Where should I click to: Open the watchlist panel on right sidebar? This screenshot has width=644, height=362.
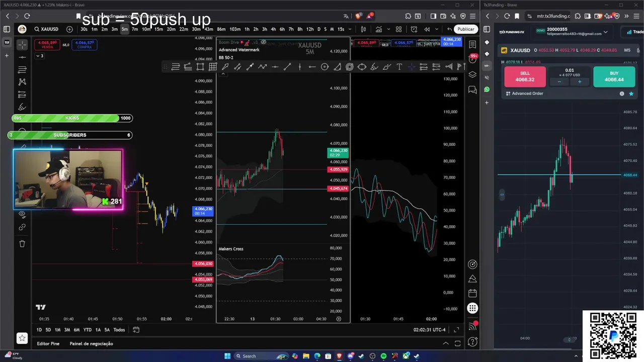pyautogui.click(x=472, y=45)
